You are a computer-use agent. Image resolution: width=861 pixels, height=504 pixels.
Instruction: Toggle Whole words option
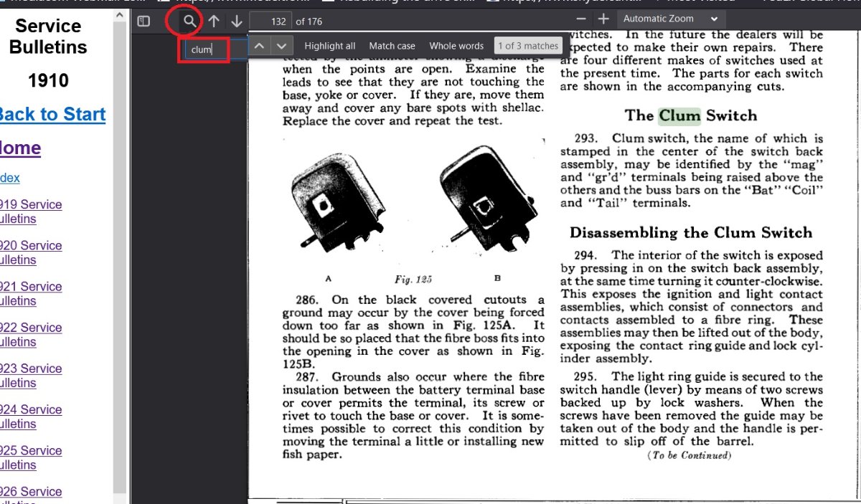456,46
